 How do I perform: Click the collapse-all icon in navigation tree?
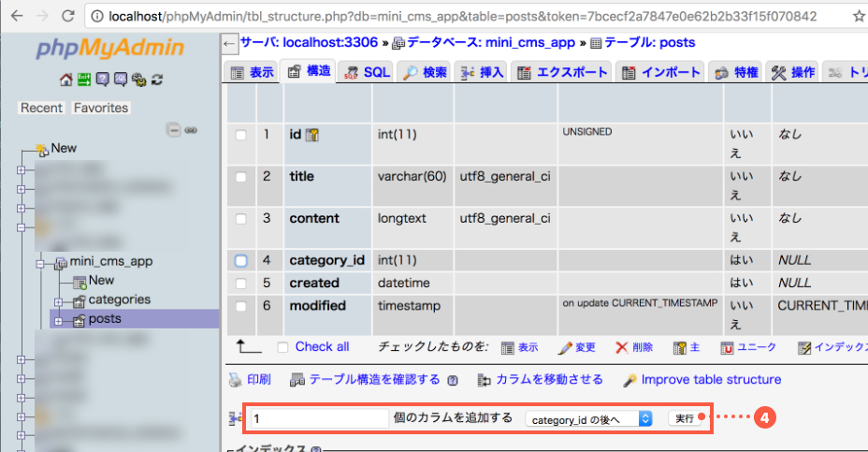point(173,130)
